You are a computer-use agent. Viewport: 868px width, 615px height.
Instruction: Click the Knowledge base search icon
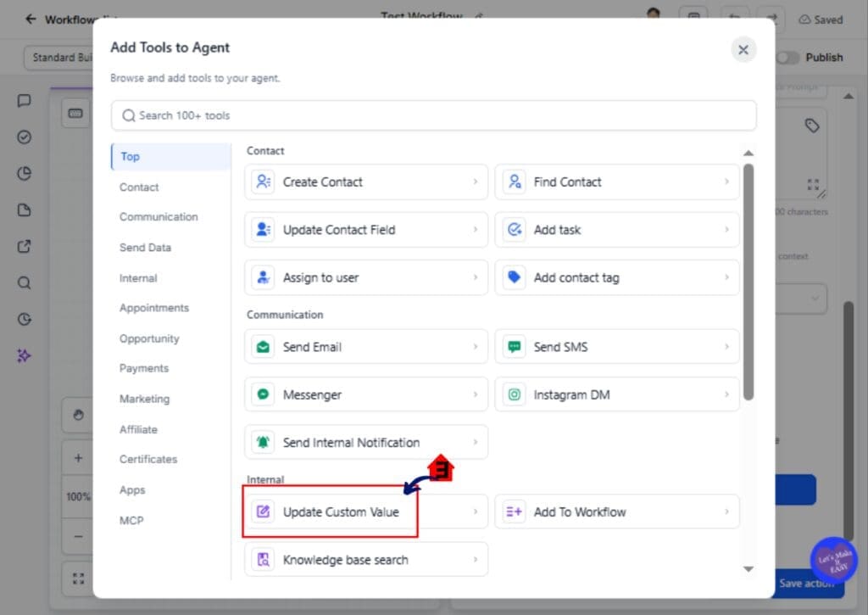[263, 560]
